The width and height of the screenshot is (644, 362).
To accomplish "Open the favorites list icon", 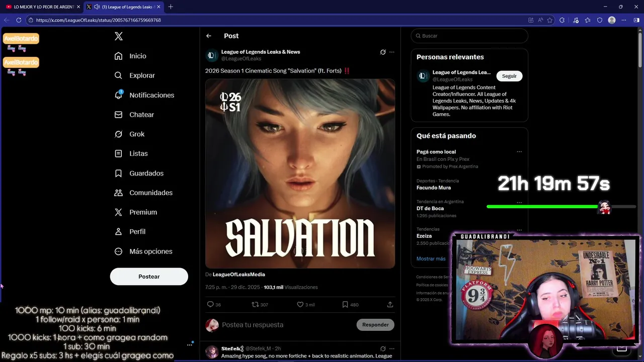I will click(x=588, y=20).
